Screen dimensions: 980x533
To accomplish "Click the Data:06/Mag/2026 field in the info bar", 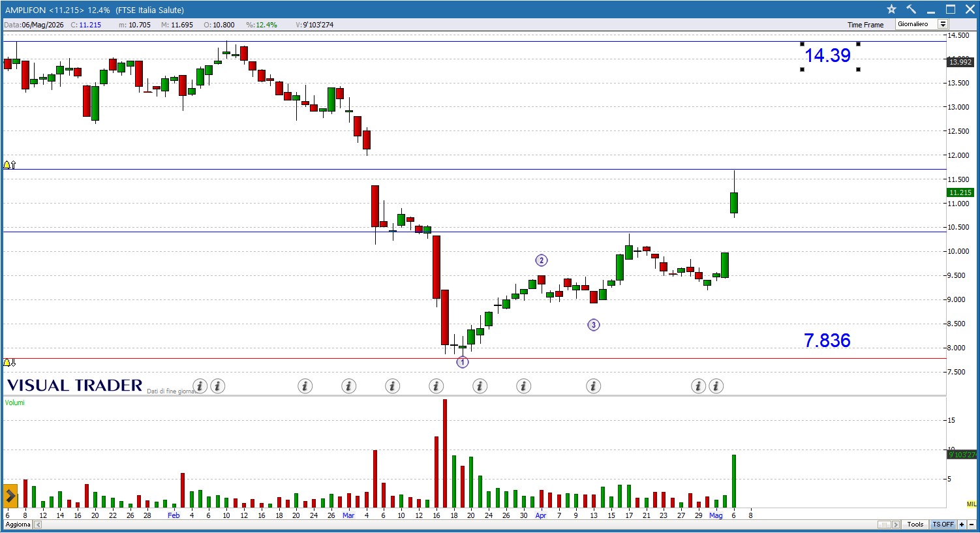I will tap(34, 25).
